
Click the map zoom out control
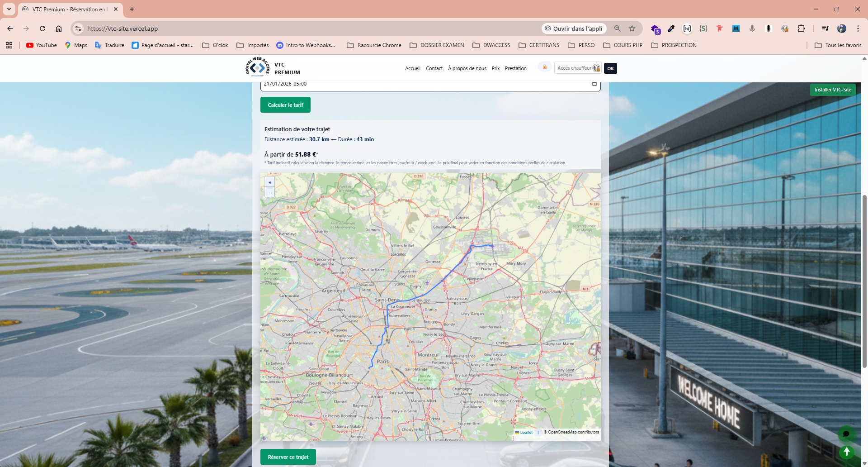269,192
